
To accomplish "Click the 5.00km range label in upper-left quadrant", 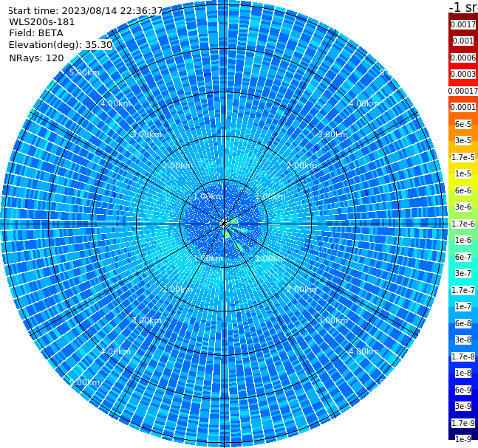I will (x=84, y=72).
